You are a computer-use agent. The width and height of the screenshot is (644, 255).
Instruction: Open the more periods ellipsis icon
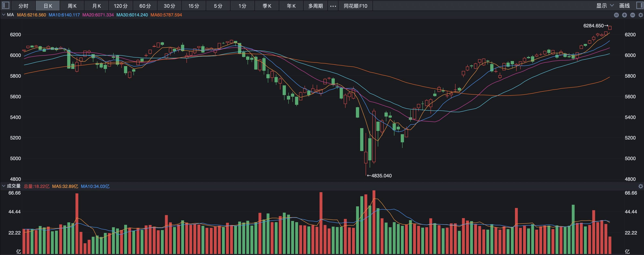pos(333,6)
